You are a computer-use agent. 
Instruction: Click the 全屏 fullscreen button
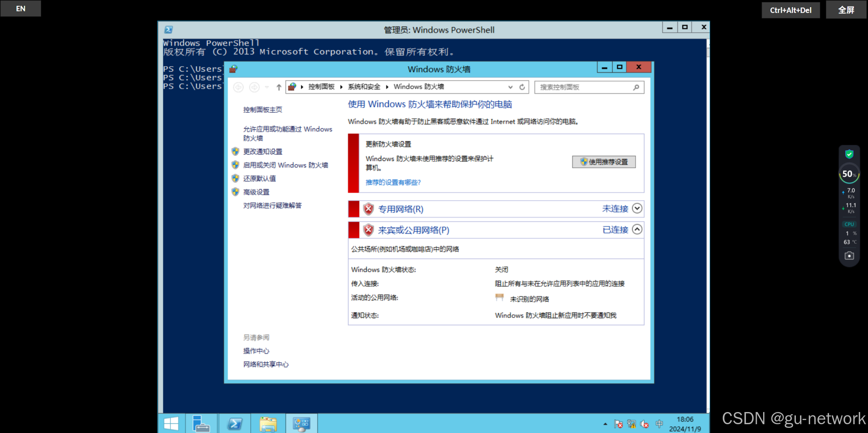(846, 10)
